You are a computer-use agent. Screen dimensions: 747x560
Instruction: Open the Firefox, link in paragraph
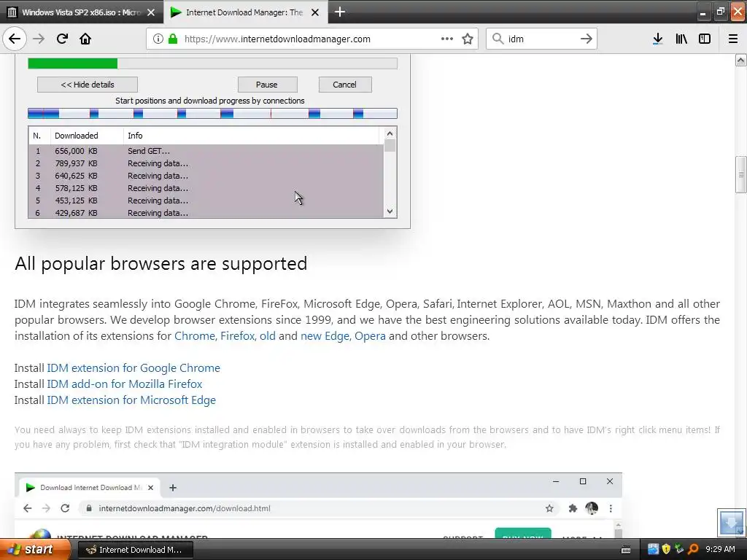(239, 335)
